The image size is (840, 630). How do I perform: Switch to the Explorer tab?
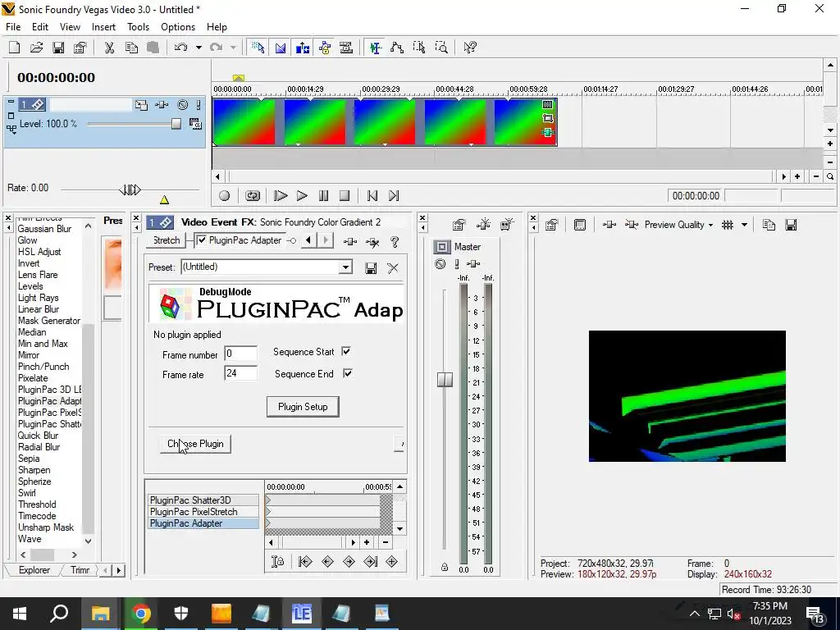coord(34,570)
